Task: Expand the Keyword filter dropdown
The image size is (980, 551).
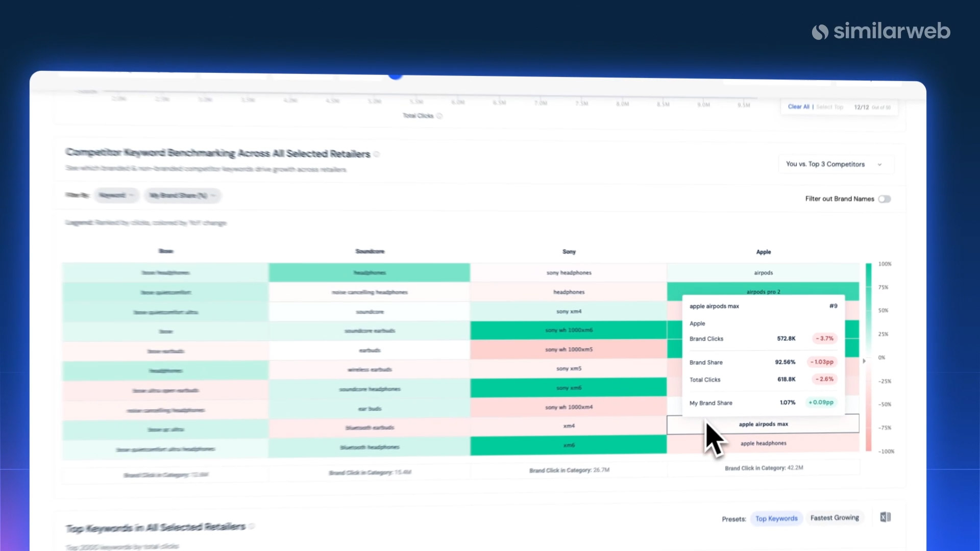Action: click(116, 195)
